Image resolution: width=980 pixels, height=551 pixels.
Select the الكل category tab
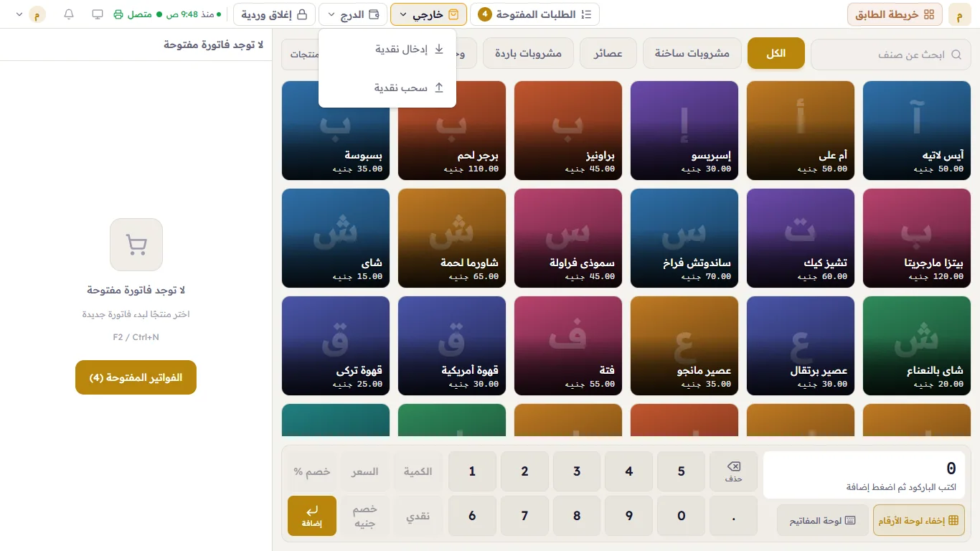coord(776,54)
